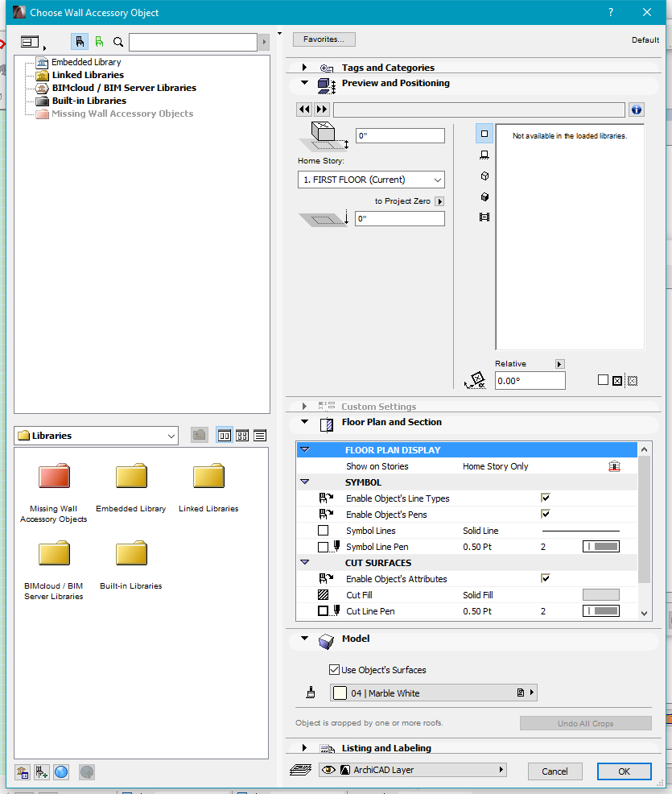Click the Cancel button

click(555, 771)
